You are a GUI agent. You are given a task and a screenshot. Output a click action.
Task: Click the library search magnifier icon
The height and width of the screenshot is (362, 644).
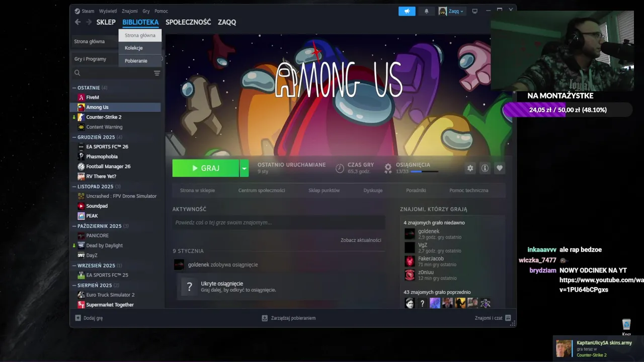tap(77, 73)
